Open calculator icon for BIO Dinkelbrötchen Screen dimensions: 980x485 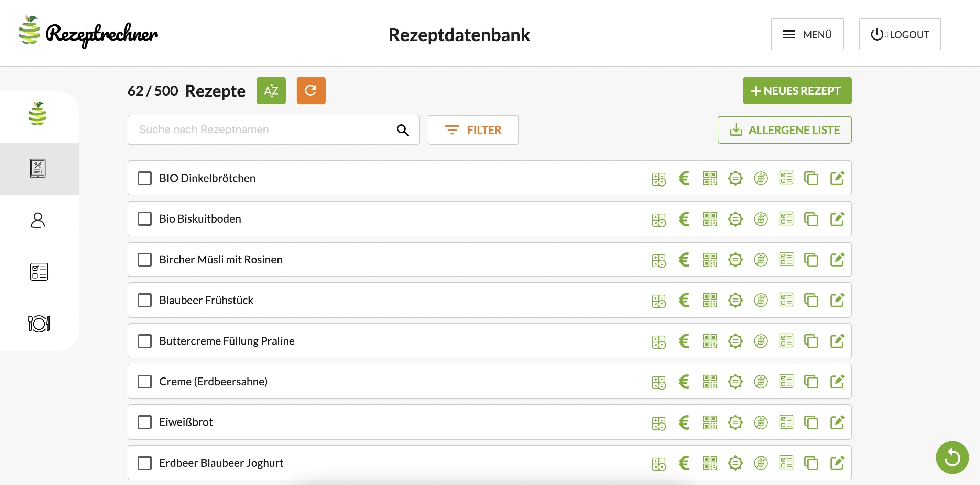pos(658,179)
